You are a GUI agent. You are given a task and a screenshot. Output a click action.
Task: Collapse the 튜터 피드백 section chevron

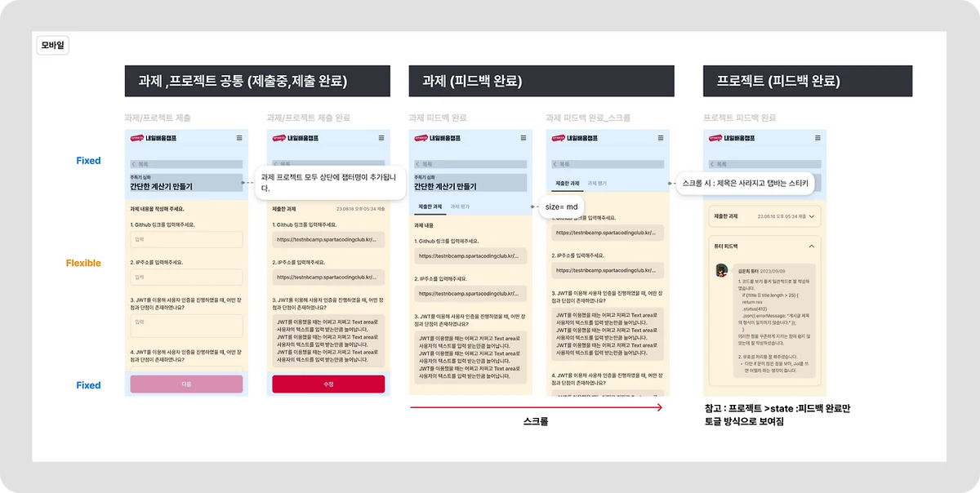(x=812, y=246)
